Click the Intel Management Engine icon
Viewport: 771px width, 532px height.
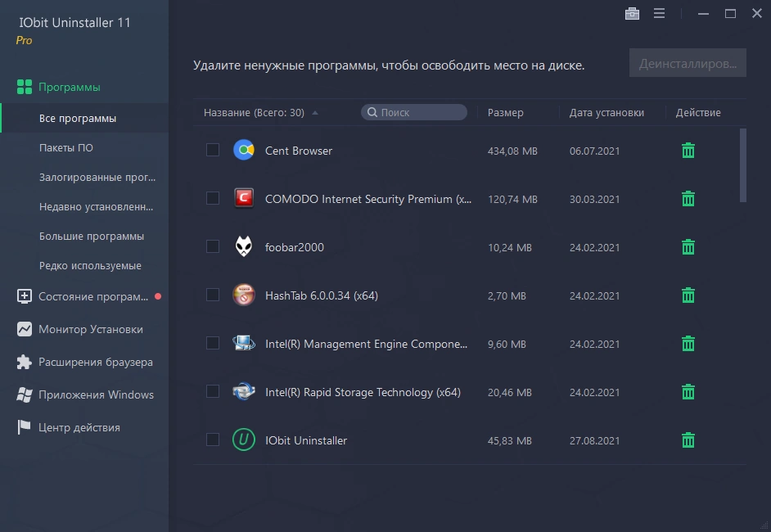coord(244,343)
